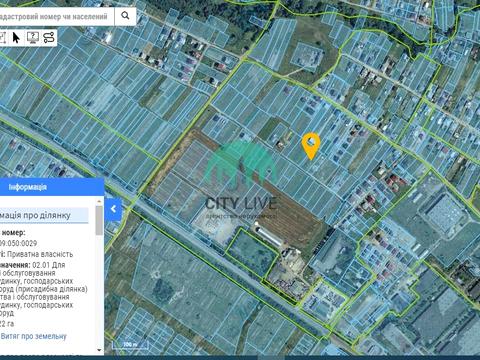Click the scroll down arrow in info panel

pyautogui.click(x=99, y=350)
